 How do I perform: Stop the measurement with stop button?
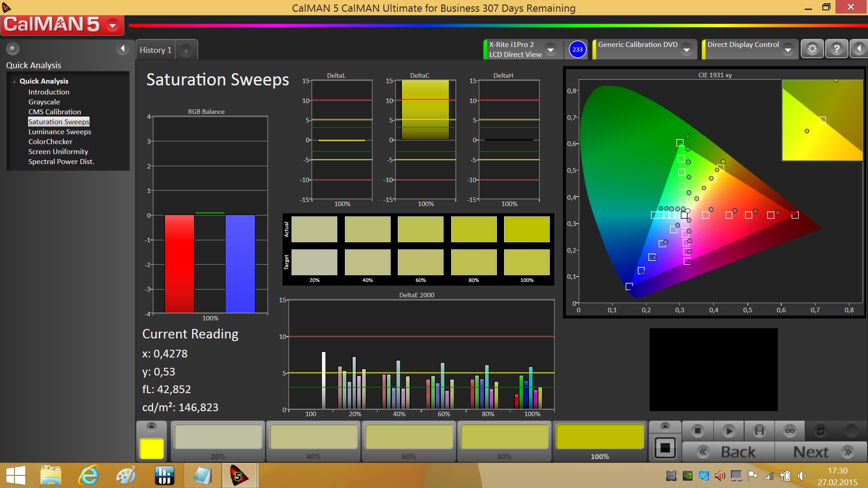coord(698,431)
